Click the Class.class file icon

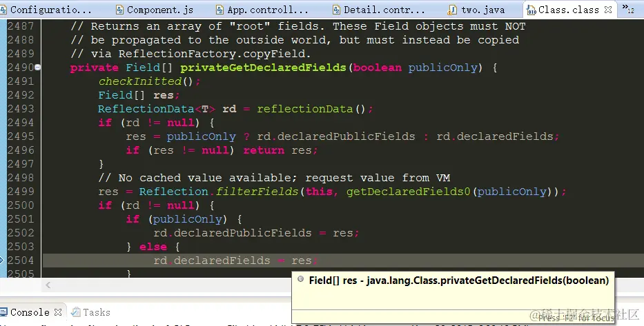tap(531, 10)
